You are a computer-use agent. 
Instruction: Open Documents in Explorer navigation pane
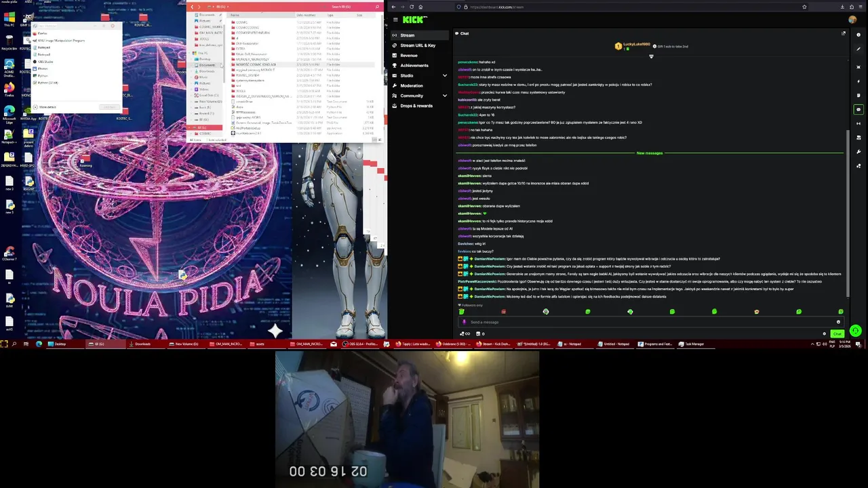(x=208, y=65)
